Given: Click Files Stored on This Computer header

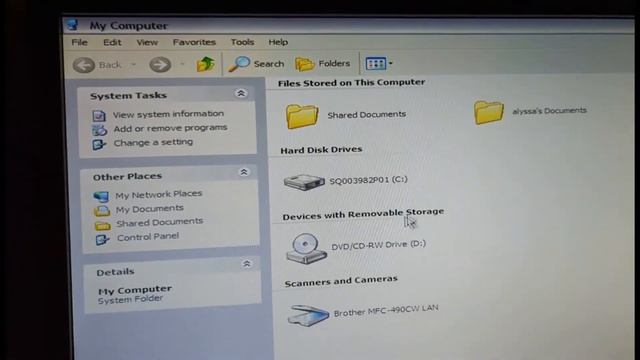Looking at the screenshot, I should [x=351, y=82].
